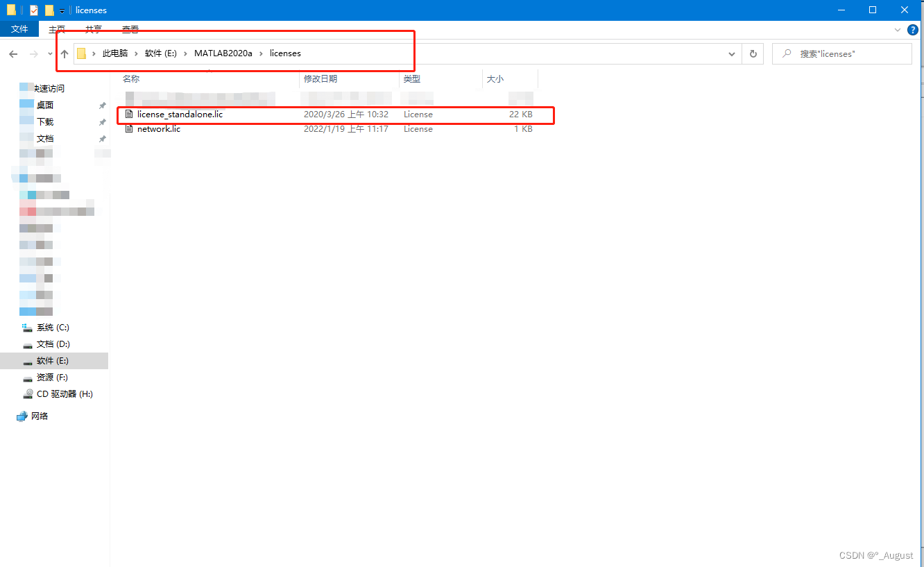Click 系统 (C:) drive icon
924x567 pixels.
(x=28, y=327)
